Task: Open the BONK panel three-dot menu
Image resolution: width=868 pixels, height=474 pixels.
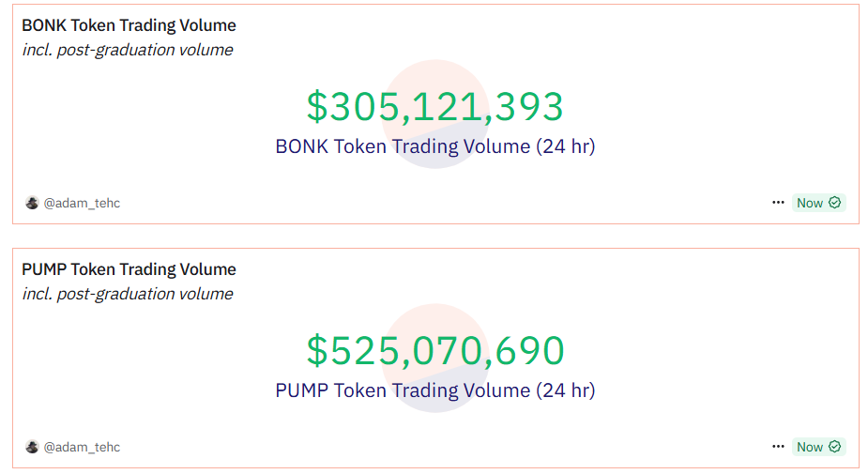Action: pyautogui.click(x=778, y=203)
